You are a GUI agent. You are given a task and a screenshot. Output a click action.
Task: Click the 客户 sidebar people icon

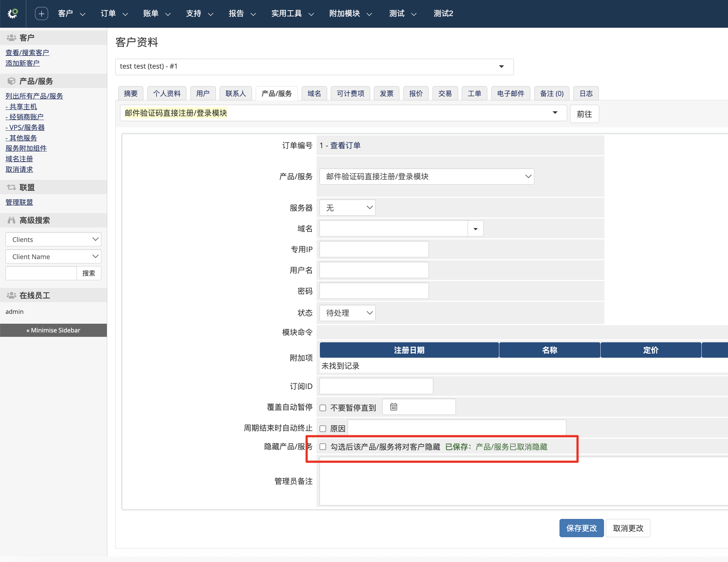click(11, 38)
